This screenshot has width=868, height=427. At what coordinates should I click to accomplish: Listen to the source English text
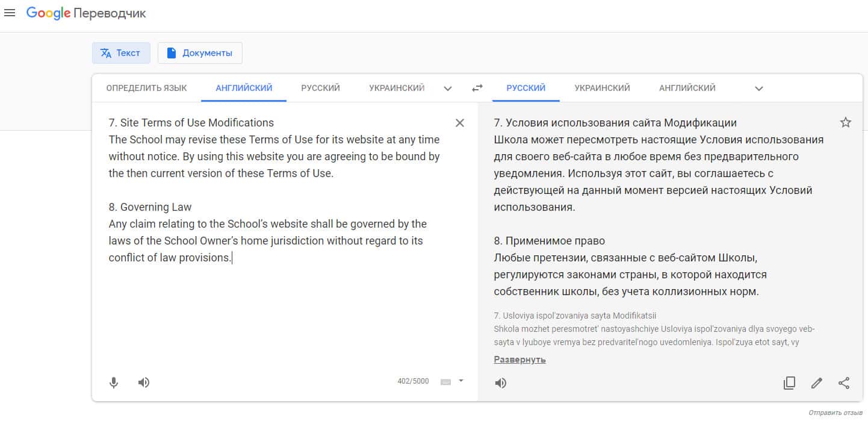point(143,382)
